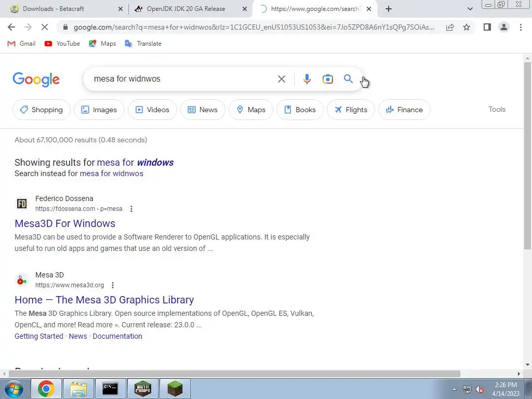This screenshot has width=532, height=399.
Task: Open YouTube bookmark
Action: [x=62, y=44]
